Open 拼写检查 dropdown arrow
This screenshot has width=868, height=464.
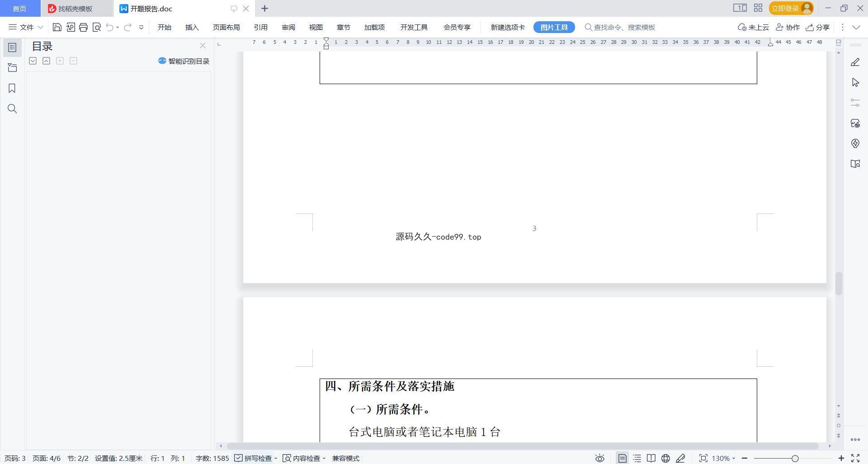[x=275, y=459]
